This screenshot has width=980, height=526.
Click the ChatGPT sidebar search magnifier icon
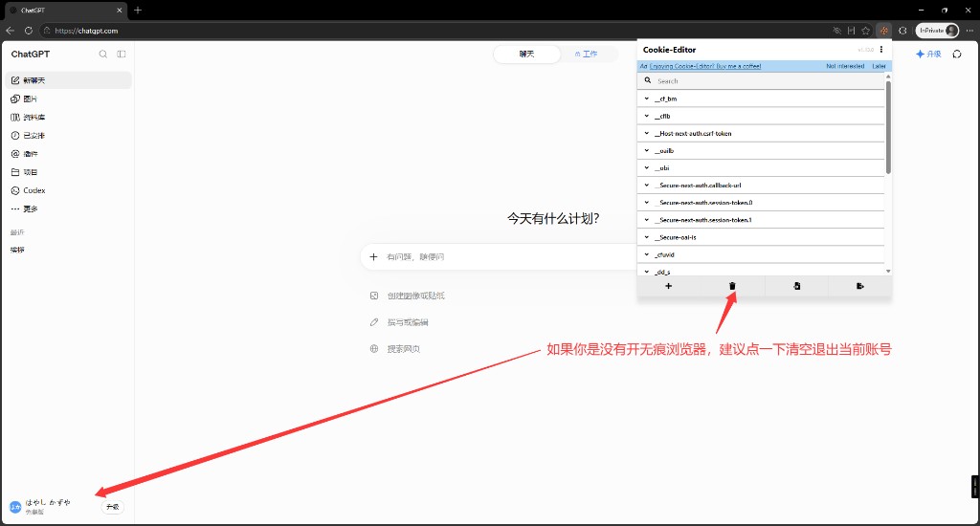point(103,55)
